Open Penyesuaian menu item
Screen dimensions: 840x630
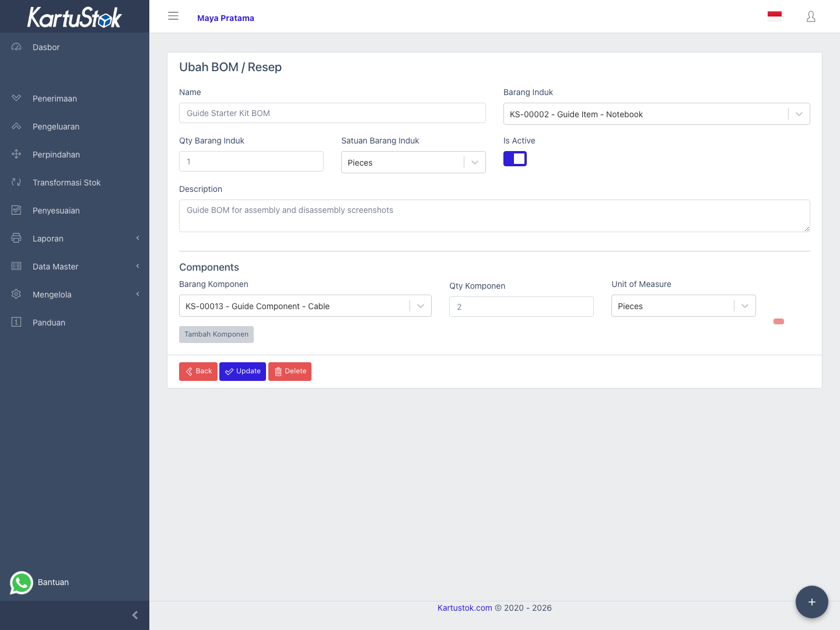pyautogui.click(x=75, y=211)
